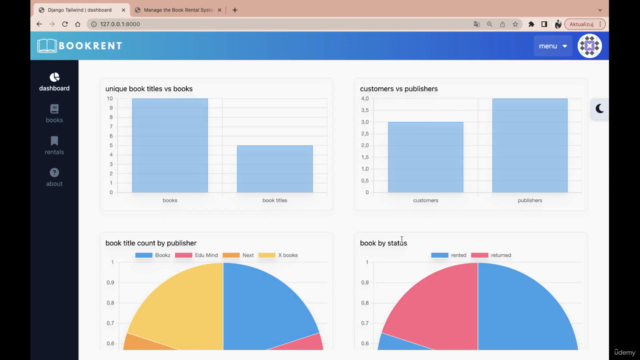
Task: Toggle Next legend swatch
Action: (x=231, y=255)
